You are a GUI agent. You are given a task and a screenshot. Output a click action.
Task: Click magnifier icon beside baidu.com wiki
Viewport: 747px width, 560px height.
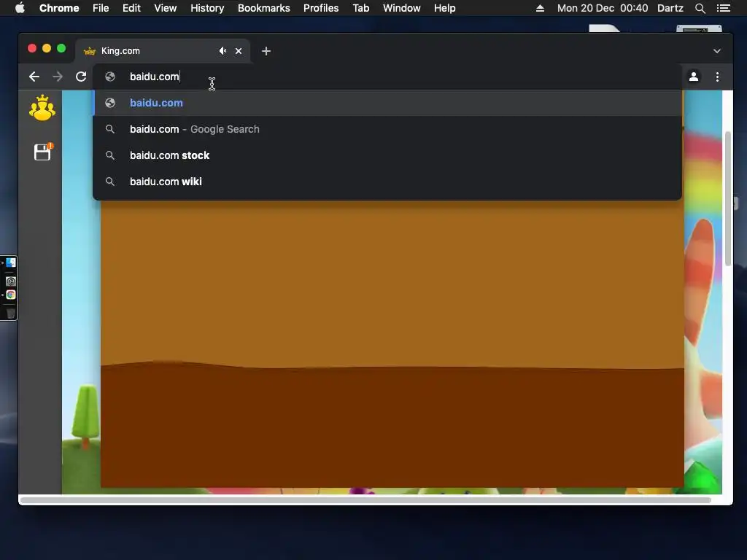coord(110,182)
